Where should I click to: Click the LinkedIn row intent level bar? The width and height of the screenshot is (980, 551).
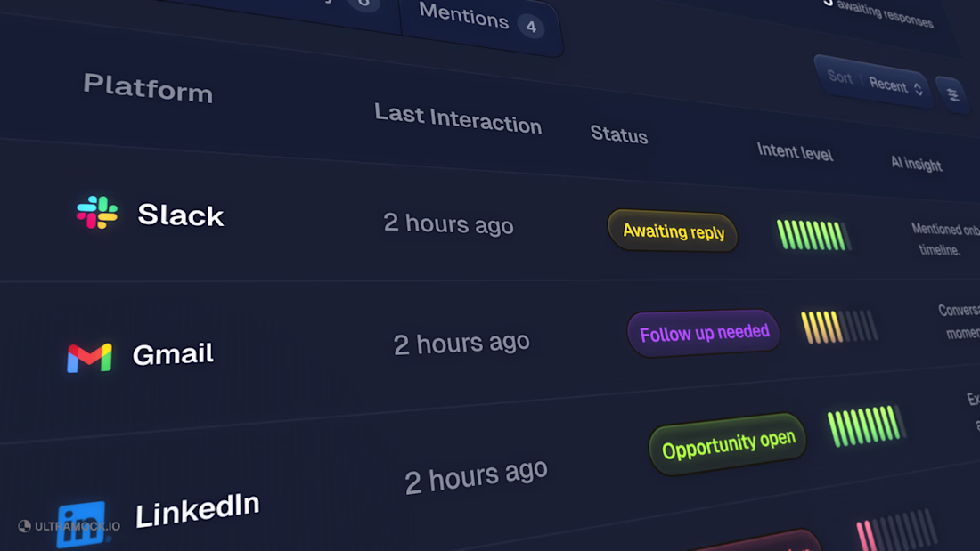tap(866, 426)
